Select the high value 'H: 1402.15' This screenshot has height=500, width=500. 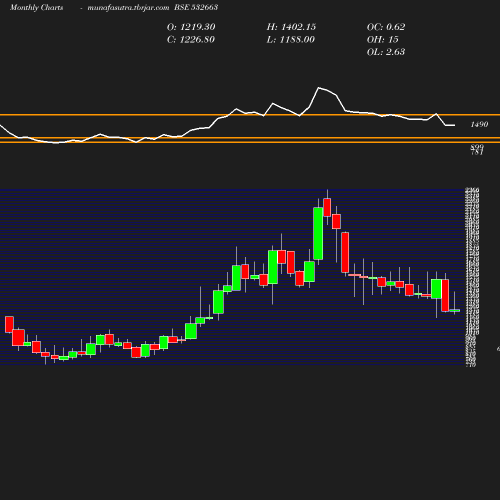click(291, 27)
